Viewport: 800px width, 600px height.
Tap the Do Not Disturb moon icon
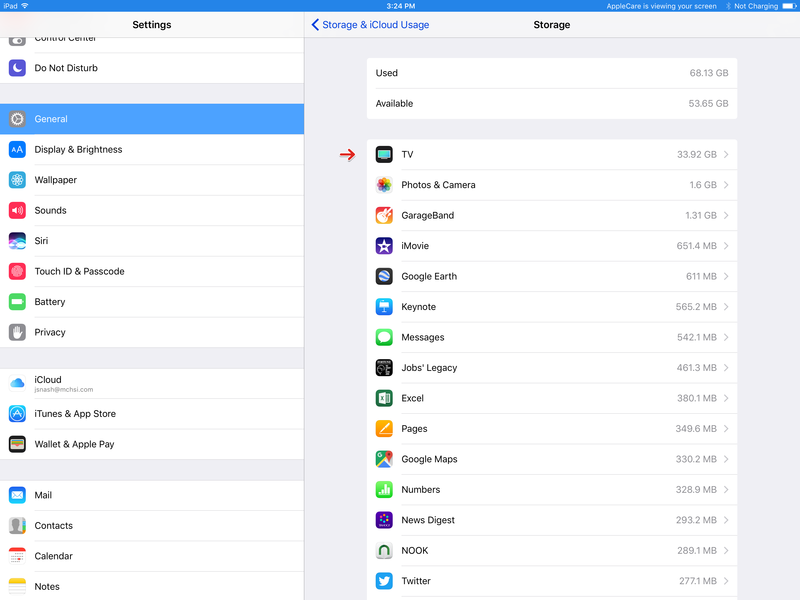17,68
